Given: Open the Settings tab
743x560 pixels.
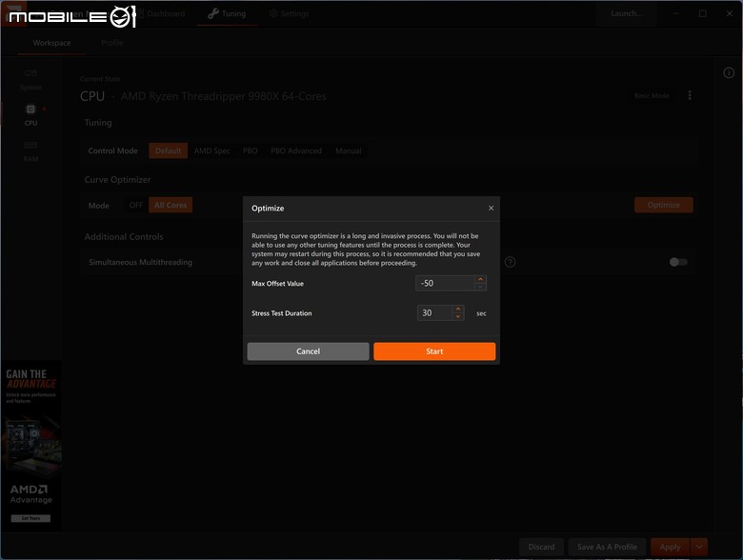Looking at the screenshot, I should point(289,13).
